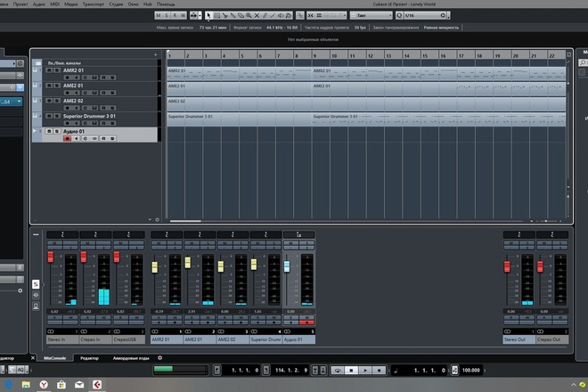The width and height of the screenshot is (588, 392).
Task: Open the Проект menu
Action: coord(20,4)
